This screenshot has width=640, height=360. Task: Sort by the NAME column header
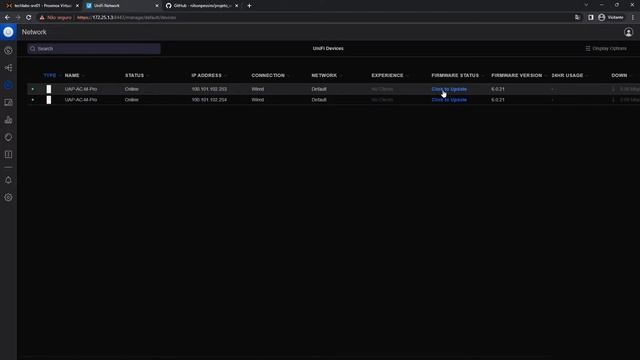click(72, 76)
